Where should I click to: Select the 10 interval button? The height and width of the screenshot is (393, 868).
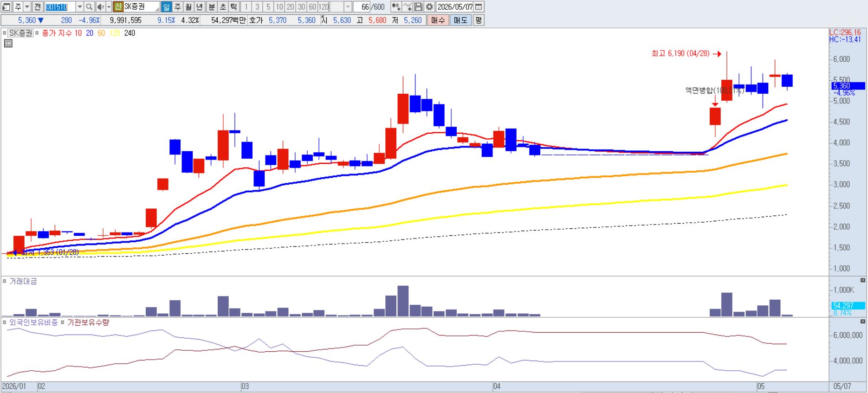279,7
